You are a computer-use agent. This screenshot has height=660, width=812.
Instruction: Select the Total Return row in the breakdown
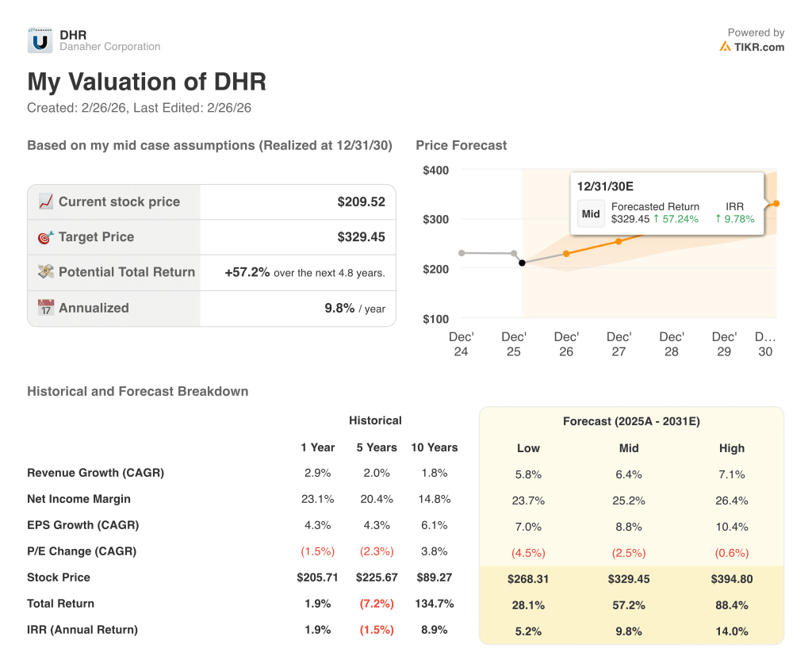(61, 604)
